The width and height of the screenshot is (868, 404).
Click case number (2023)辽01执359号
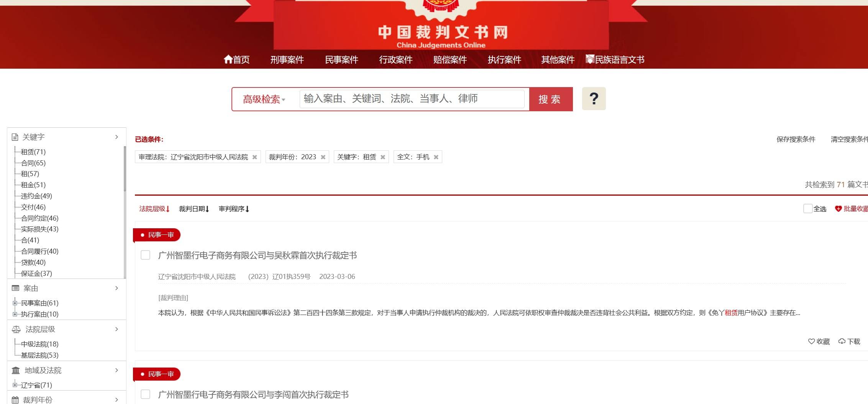click(279, 277)
